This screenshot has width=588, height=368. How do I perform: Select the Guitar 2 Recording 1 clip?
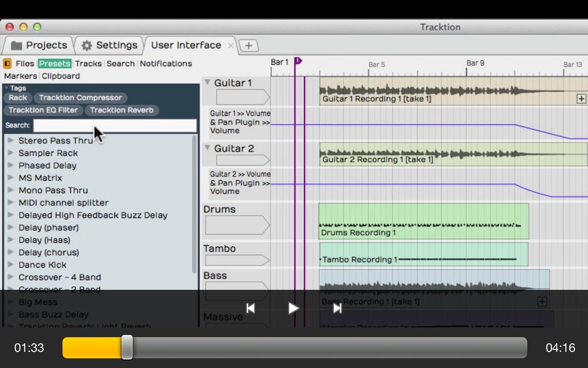click(453, 154)
